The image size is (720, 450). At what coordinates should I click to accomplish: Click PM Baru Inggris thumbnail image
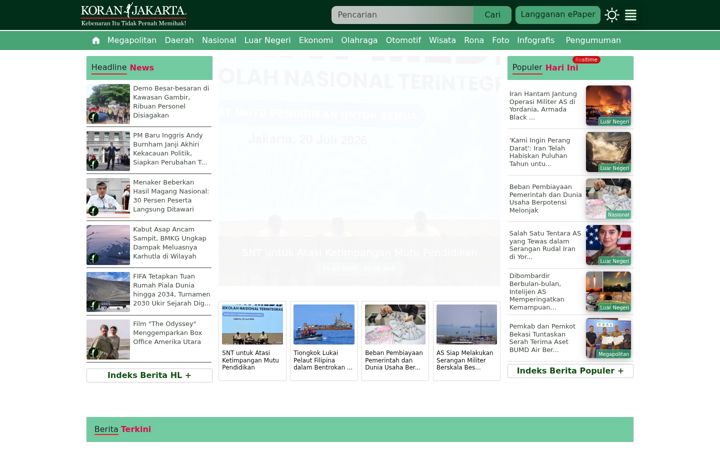[108, 151]
